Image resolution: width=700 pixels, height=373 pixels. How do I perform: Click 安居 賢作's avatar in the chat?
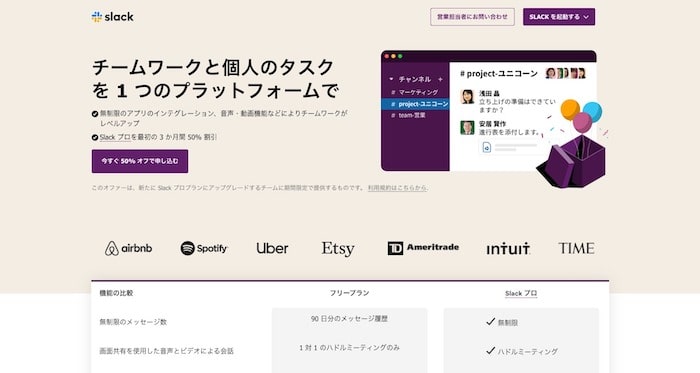tap(467, 128)
